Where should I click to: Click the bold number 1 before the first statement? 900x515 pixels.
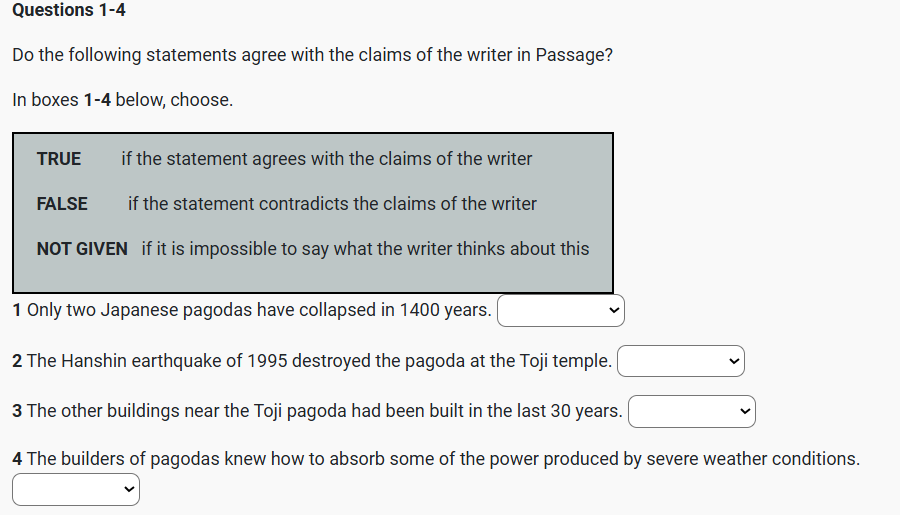click(x=18, y=310)
